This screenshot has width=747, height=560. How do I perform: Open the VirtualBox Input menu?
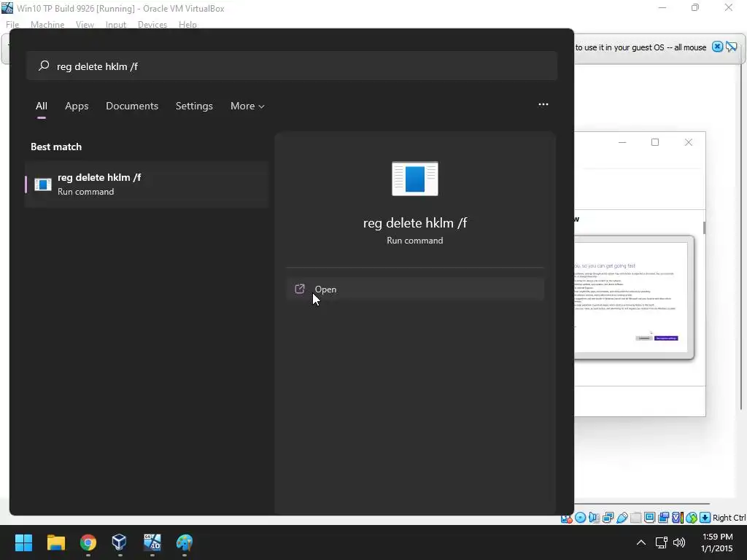click(x=116, y=24)
